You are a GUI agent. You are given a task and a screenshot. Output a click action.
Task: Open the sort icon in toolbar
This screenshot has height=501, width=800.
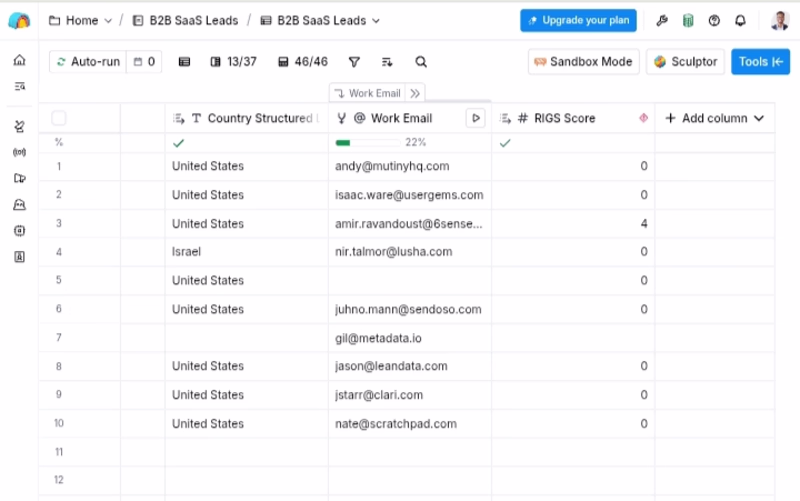point(387,62)
